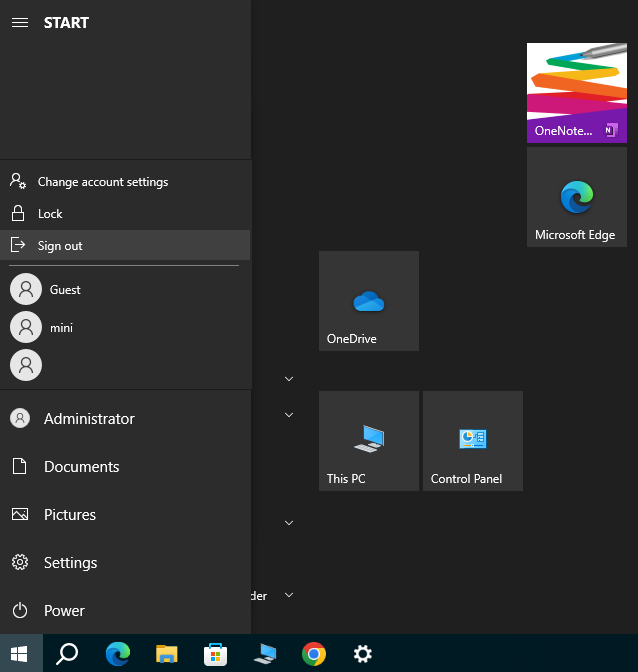Screen dimensions: 638x672
Task: Open the Settings gear in taskbar
Action: click(363, 654)
